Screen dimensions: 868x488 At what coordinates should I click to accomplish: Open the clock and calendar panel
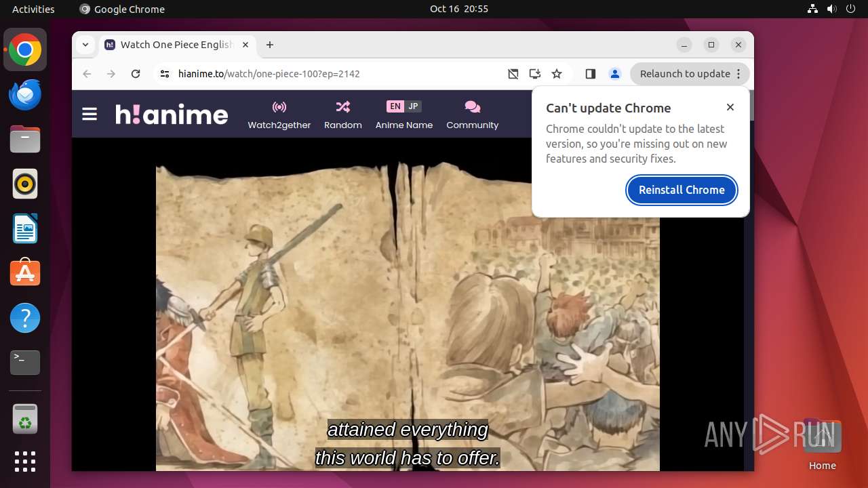point(459,9)
